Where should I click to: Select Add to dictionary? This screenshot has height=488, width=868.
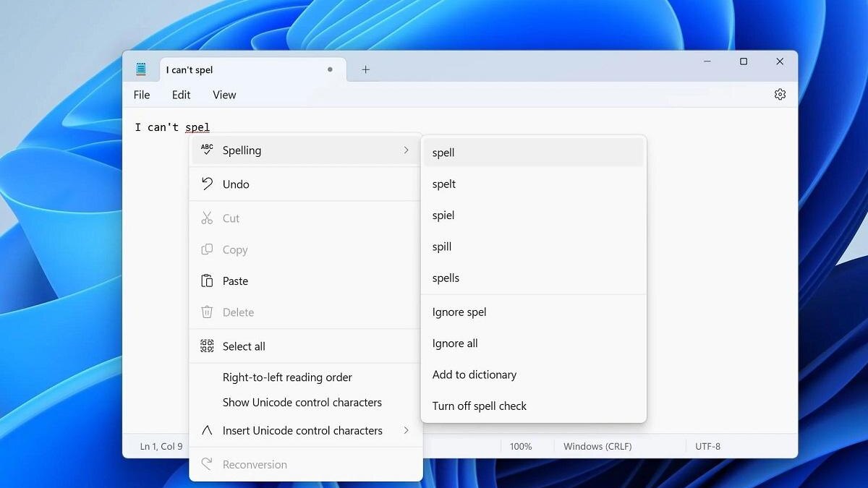coord(474,374)
